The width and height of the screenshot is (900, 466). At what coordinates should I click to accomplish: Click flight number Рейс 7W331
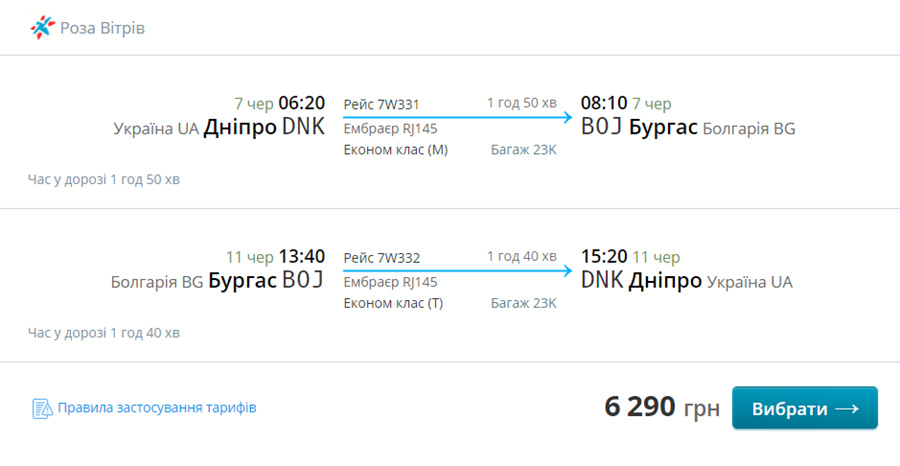(382, 104)
